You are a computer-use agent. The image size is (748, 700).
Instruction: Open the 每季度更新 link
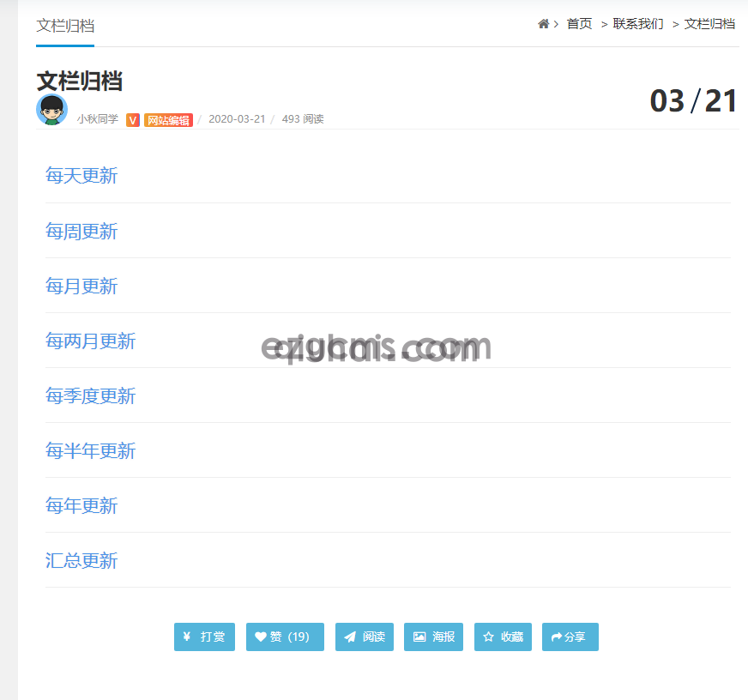pyautogui.click(x=90, y=396)
